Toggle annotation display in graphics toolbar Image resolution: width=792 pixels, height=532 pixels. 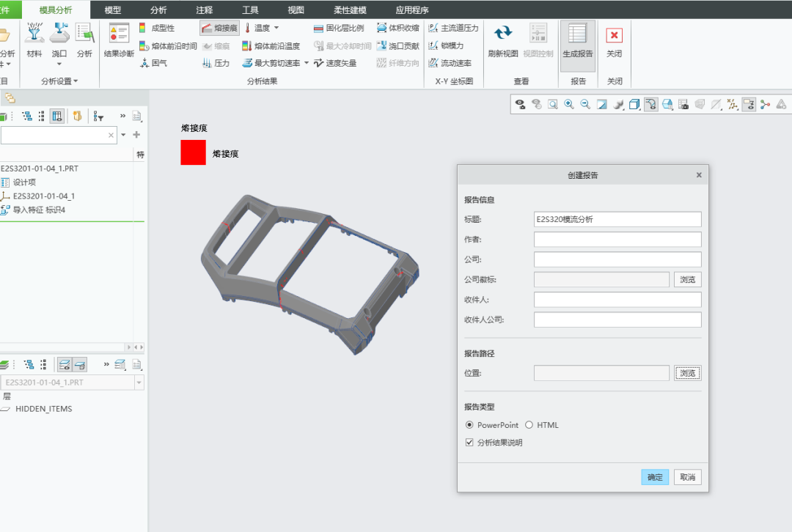(x=749, y=105)
